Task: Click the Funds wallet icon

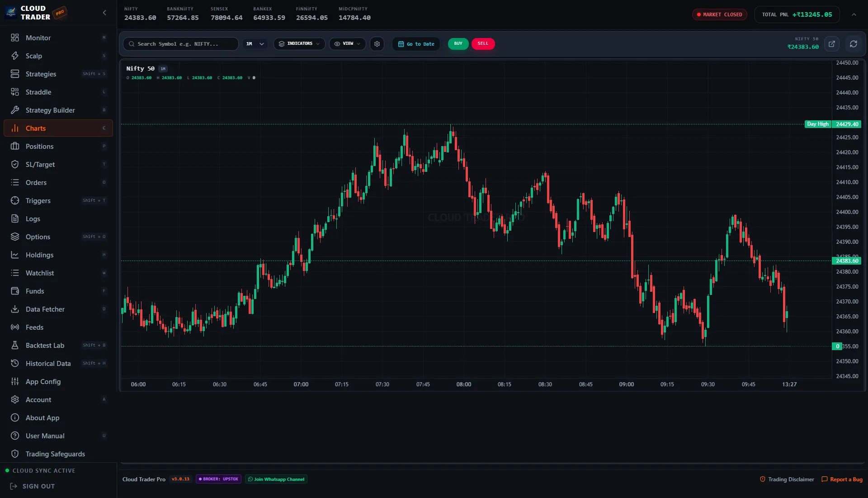Action: (x=15, y=291)
